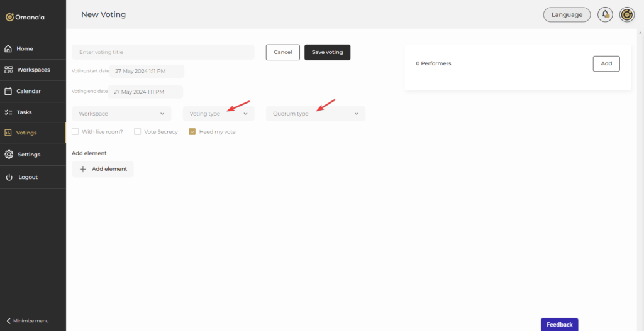Click the Workspaces grid icon
644x331 pixels.
click(x=8, y=70)
